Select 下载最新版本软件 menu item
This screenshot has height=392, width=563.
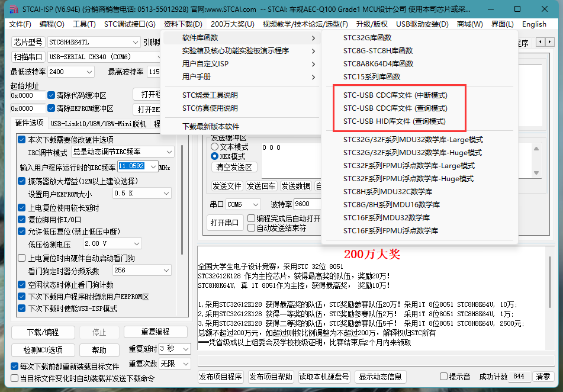(x=242, y=127)
